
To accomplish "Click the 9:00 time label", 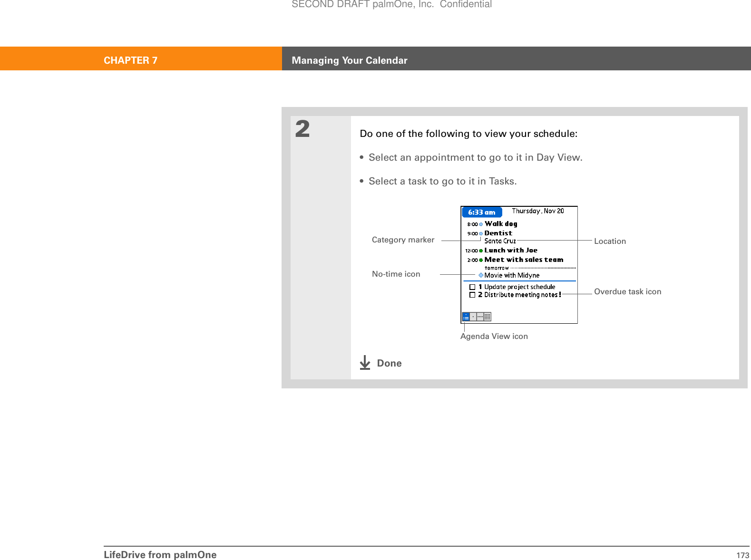I will tap(472, 234).
